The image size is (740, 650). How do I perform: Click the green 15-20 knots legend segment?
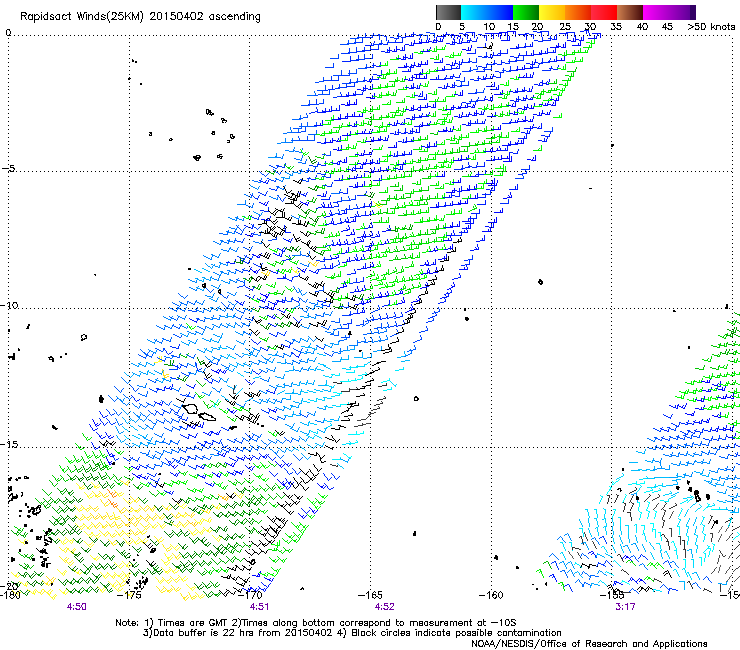526,12
